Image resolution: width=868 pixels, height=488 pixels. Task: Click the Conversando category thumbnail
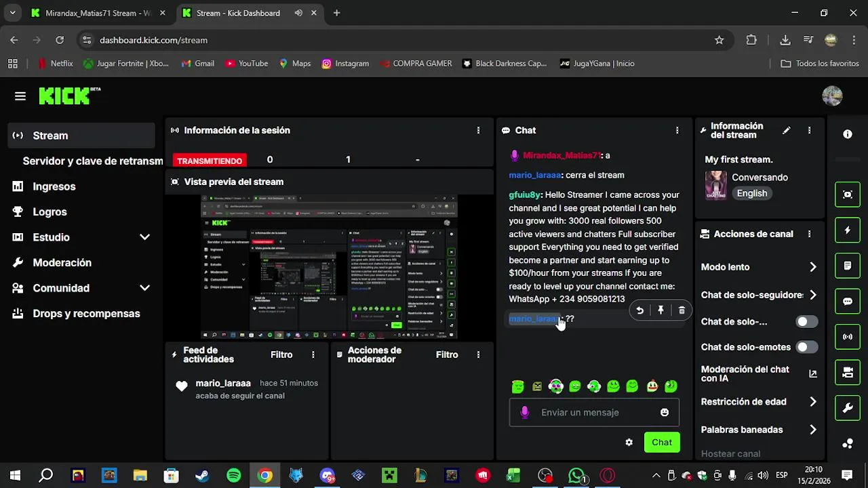point(716,185)
